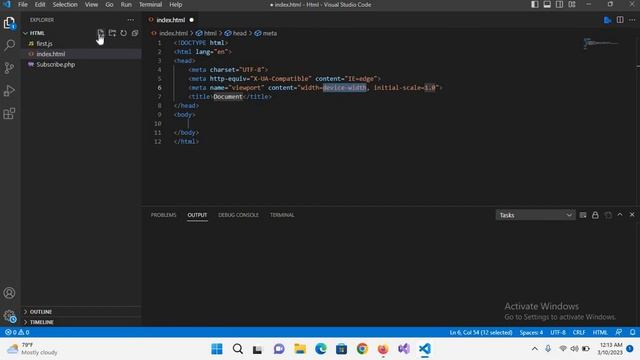Screen dimensions: 640x360
Task: Open the Selection menu
Action: [65, 4]
